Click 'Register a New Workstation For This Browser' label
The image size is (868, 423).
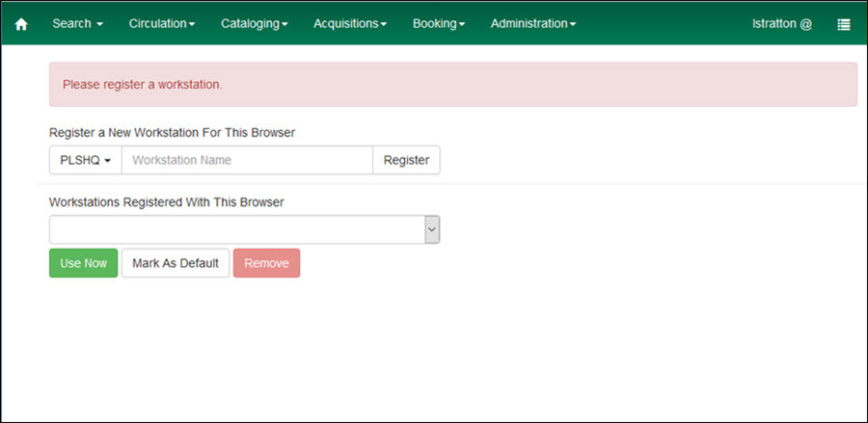click(x=173, y=133)
